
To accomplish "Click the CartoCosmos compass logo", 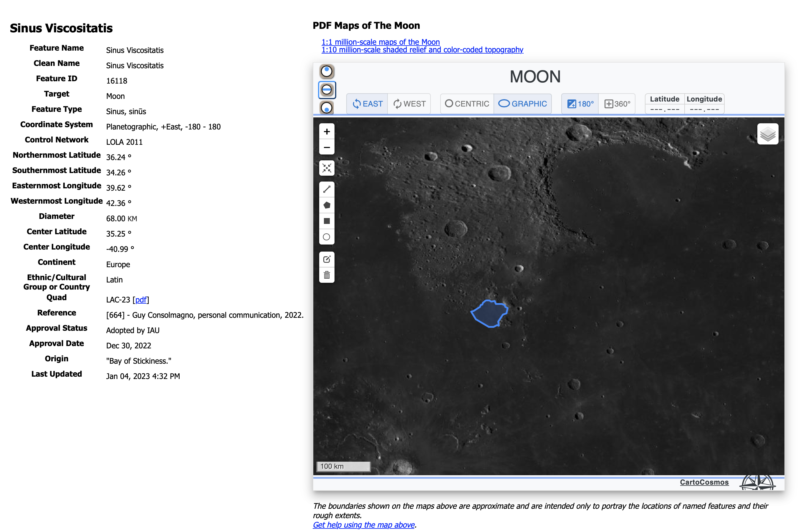I will 757,483.
